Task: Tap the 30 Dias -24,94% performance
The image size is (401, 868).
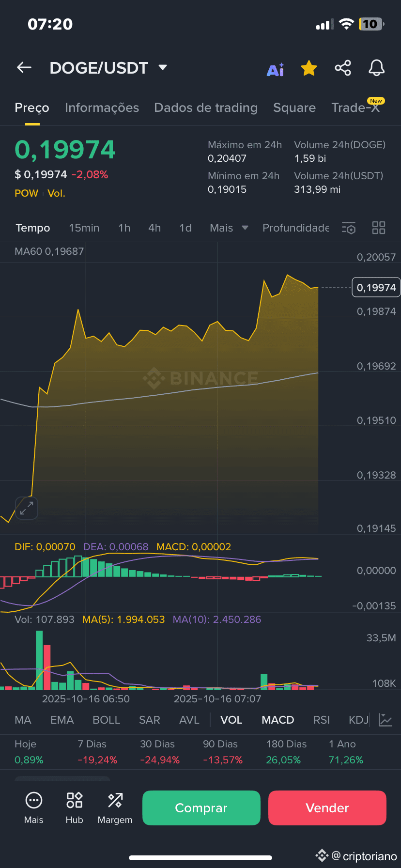Action: 160,752
